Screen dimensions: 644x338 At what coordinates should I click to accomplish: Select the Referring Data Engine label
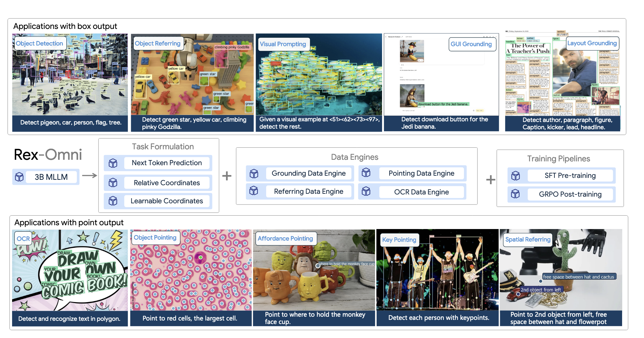tap(308, 192)
